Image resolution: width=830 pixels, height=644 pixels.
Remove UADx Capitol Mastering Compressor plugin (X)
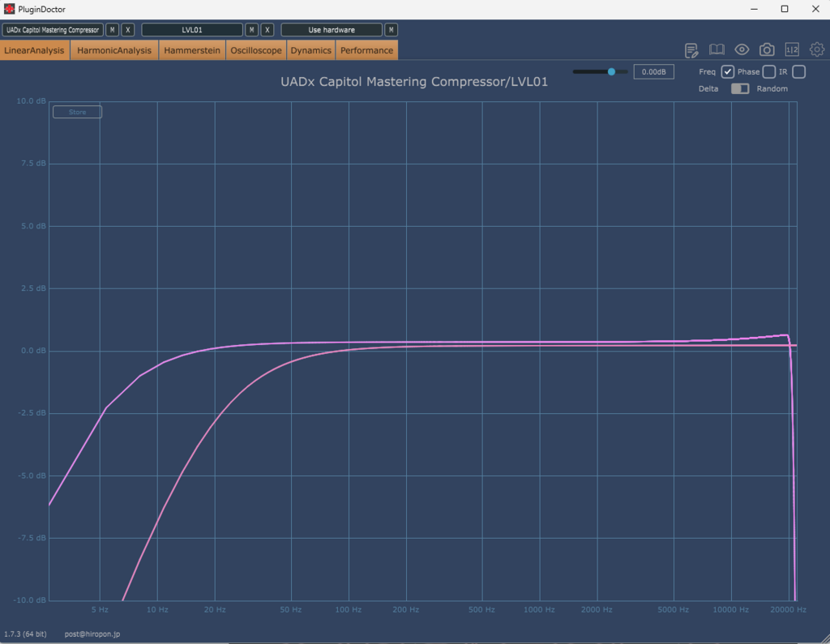127,30
